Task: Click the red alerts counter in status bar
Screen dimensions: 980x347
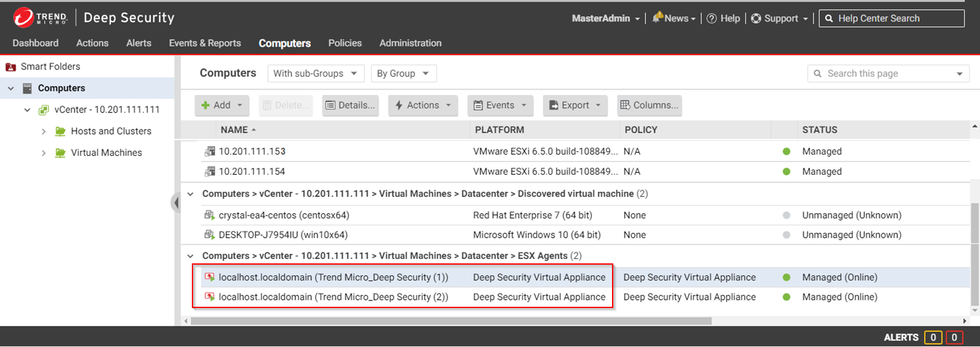Action: (954, 338)
